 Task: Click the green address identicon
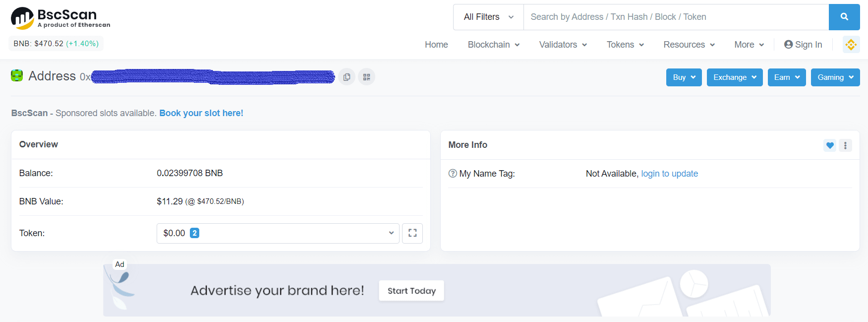(x=17, y=75)
